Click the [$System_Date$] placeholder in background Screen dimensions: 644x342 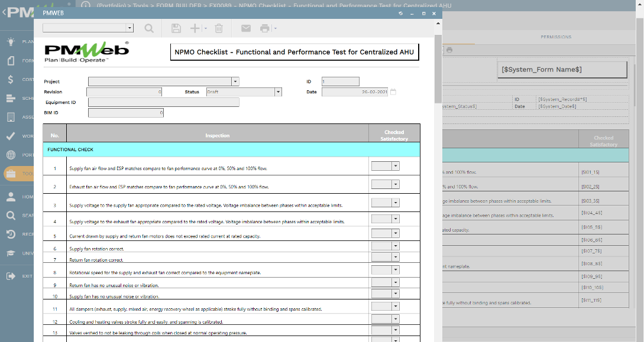tap(557, 106)
